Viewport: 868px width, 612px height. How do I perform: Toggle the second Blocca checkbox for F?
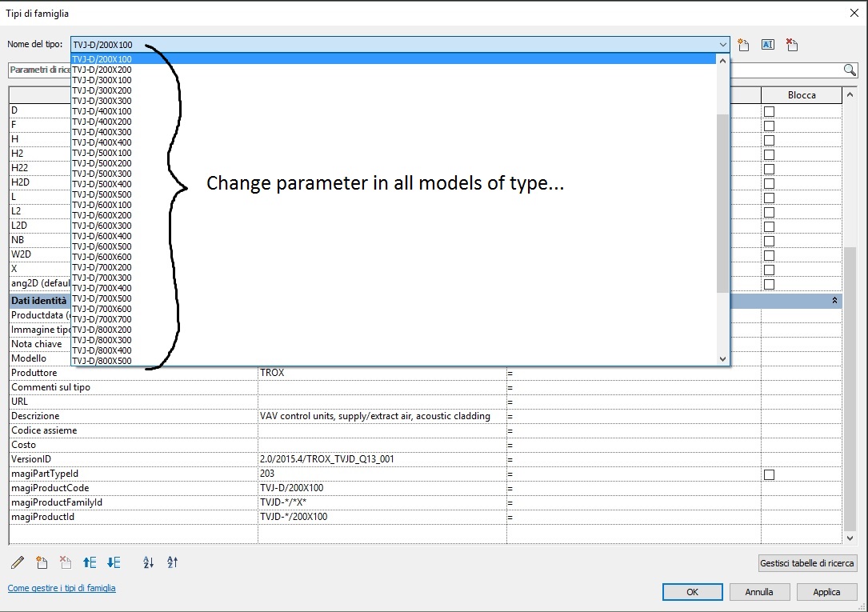pyautogui.click(x=769, y=125)
